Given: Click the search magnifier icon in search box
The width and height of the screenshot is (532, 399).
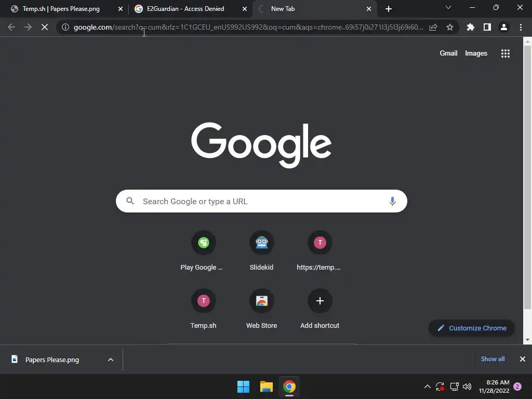Looking at the screenshot, I should 130,201.
